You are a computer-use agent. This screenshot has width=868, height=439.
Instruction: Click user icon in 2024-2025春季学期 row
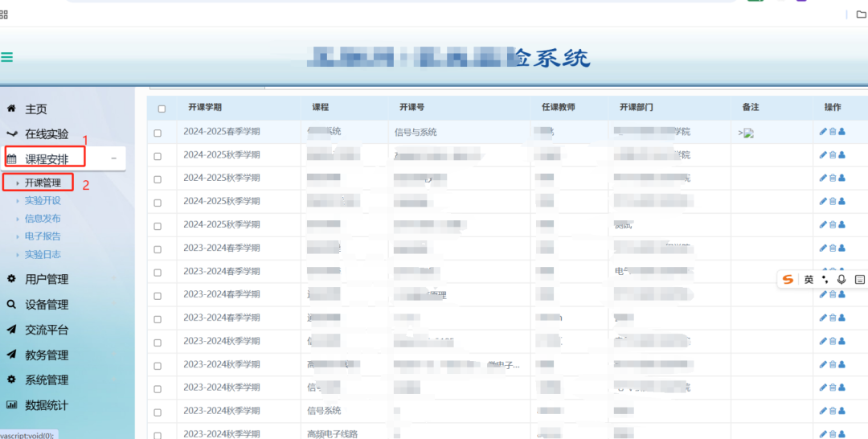click(842, 132)
